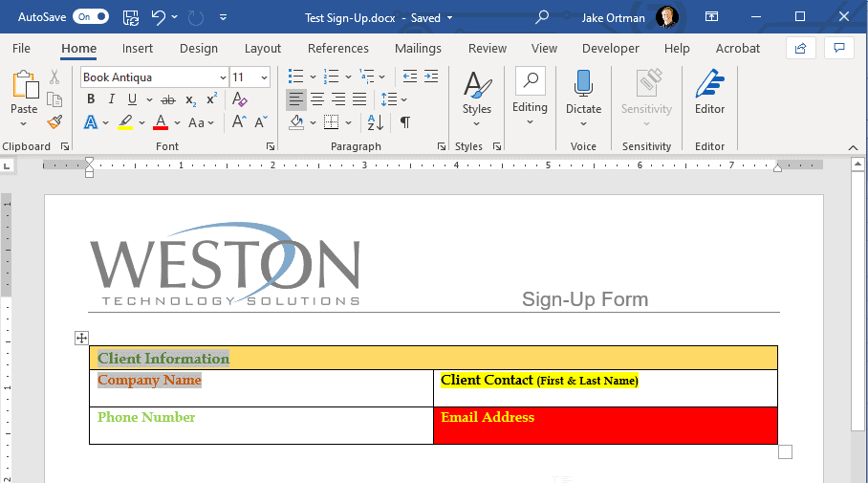Click the Copy icon
Screen dimensions: 868x483
[x=54, y=99]
